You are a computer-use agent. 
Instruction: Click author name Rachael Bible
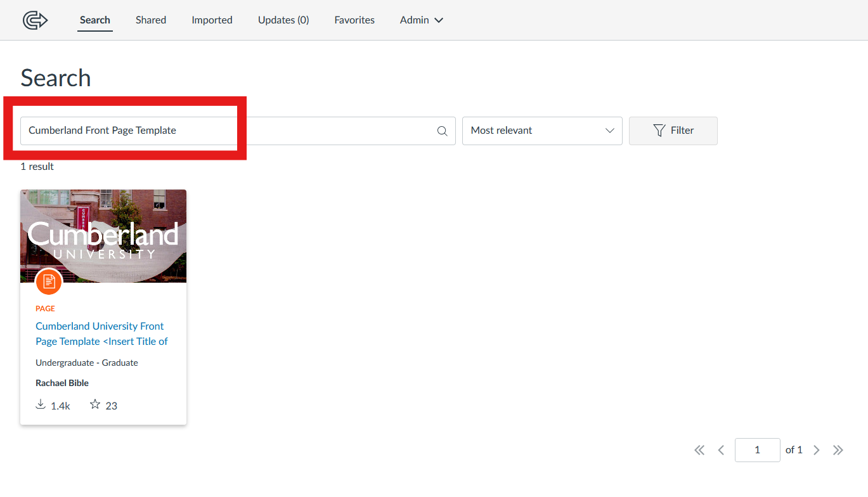pyautogui.click(x=62, y=383)
